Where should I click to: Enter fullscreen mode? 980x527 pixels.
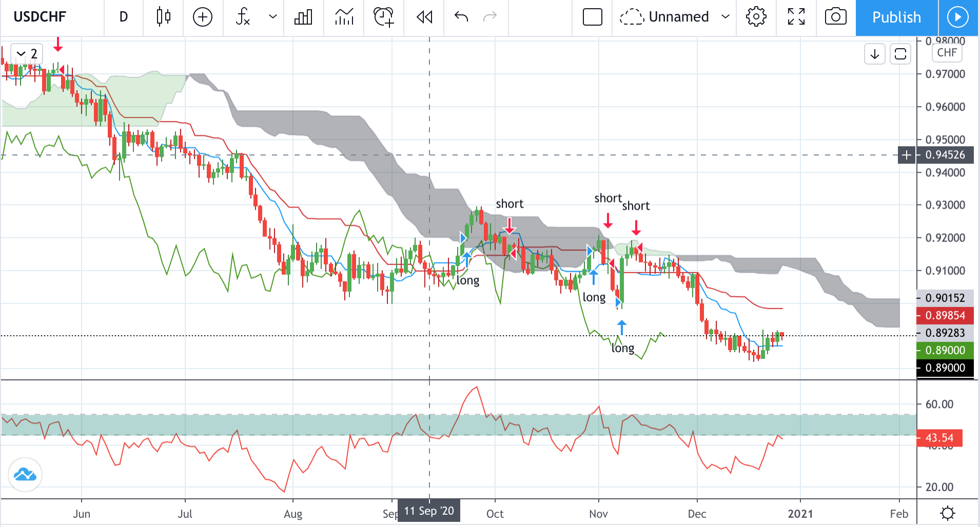(x=796, y=17)
